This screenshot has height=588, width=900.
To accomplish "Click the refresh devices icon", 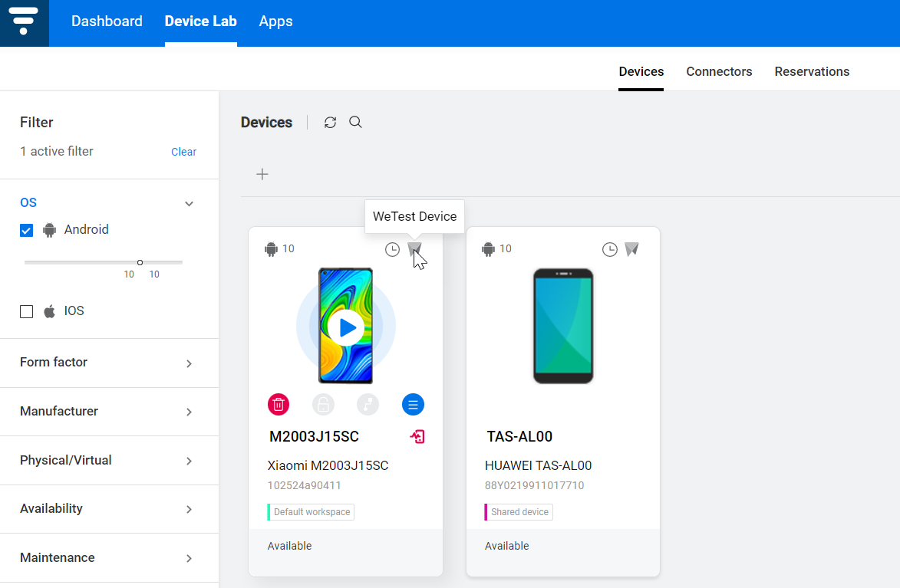I will 330,123.
